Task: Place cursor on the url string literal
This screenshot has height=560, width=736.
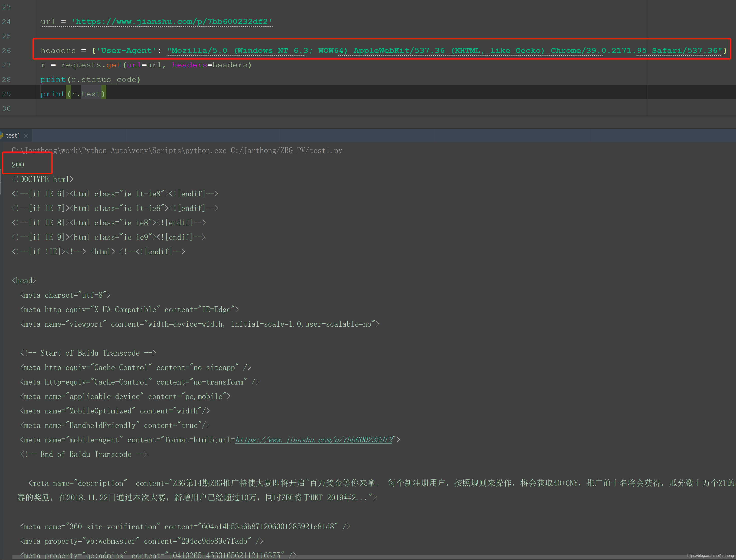Action: [172, 22]
